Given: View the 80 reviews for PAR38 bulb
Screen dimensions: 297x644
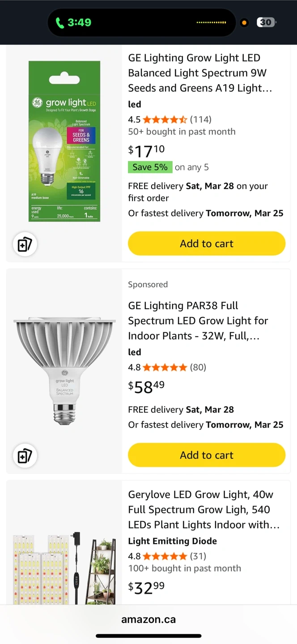Looking at the screenshot, I should pyautogui.click(x=198, y=368).
